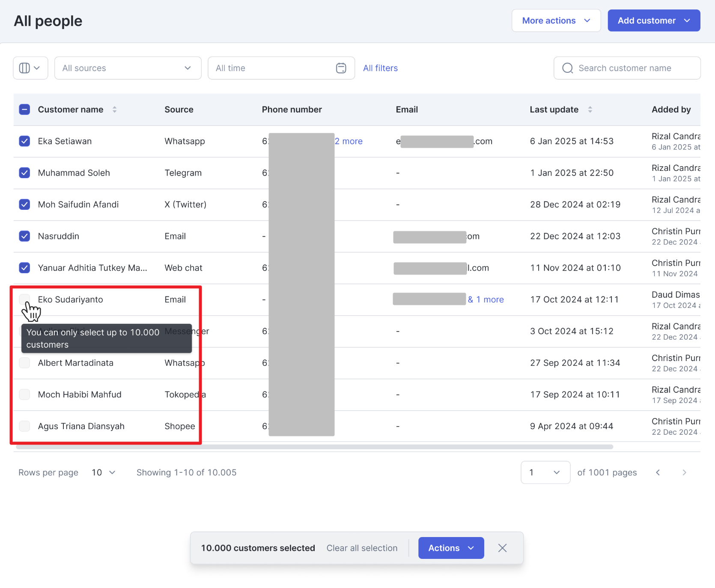Click the Telegram source cell
This screenshot has height=588, width=715.
tap(183, 173)
